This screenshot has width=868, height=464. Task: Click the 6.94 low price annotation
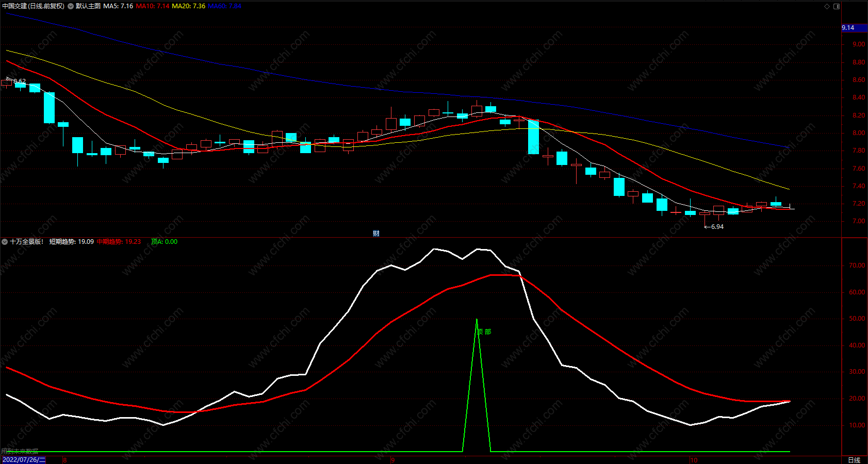pos(714,227)
